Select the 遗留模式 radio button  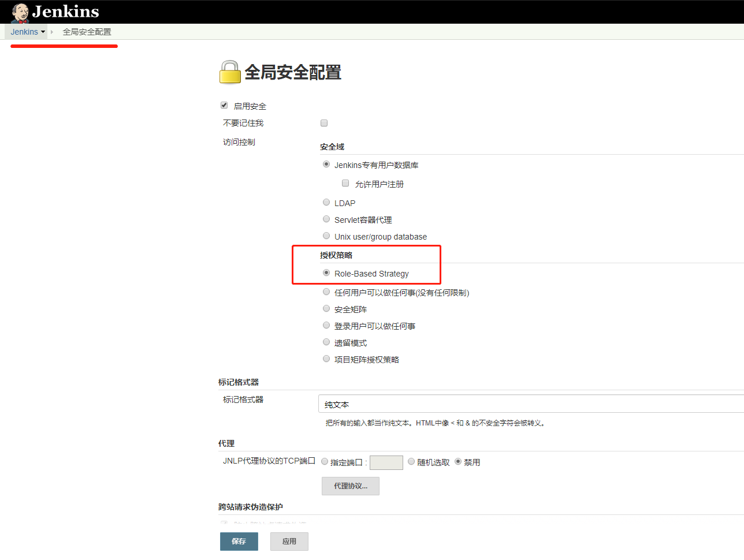(x=326, y=342)
